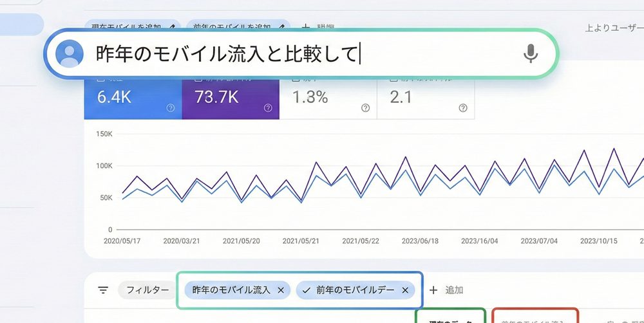Click the search text field with 昨年のモバイル流入と比較して

pos(296,54)
